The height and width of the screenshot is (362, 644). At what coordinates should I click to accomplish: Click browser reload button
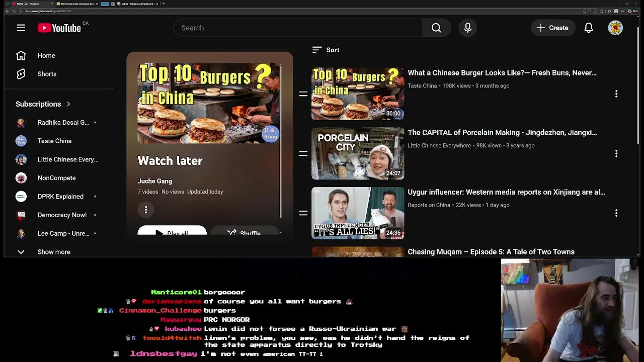click(14, 11)
